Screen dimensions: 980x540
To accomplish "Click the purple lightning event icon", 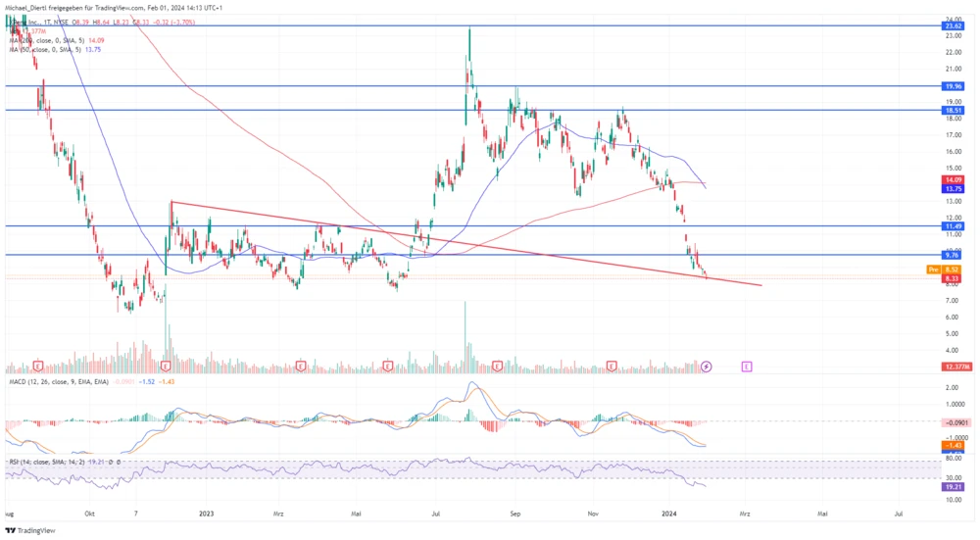I will pos(707,367).
